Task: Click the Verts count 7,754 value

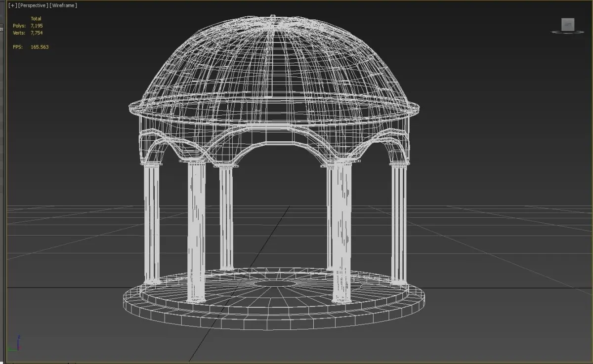Action: (37, 33)
